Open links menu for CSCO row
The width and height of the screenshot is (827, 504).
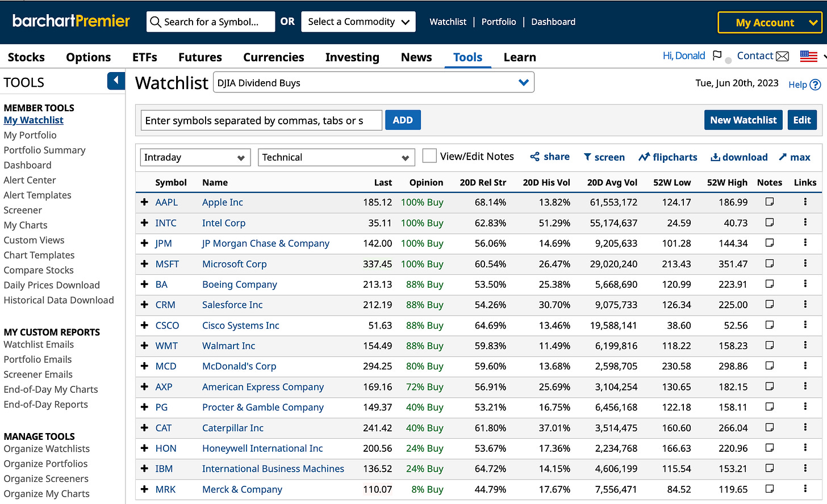[805, 325]
